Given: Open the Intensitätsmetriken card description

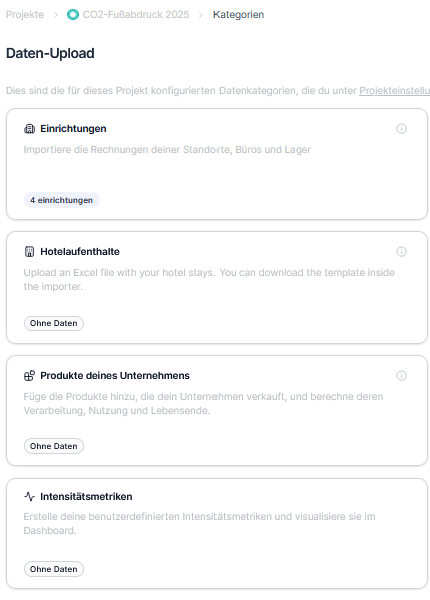Looking at the screenshot, I should (199, 523).
